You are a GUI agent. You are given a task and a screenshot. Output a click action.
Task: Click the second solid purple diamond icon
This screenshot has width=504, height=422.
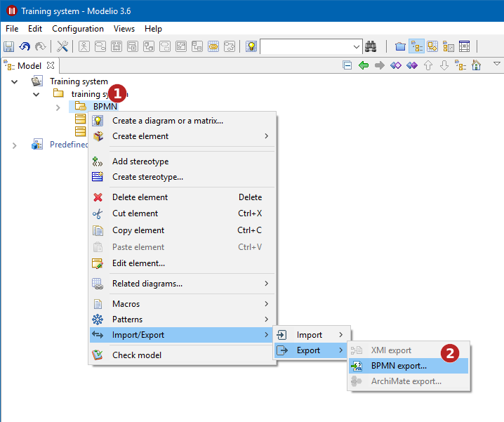(x=412, y=65)
